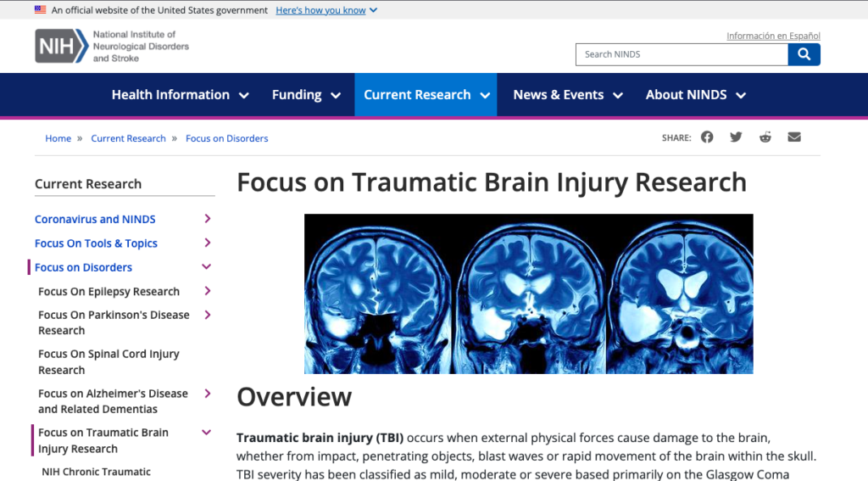
Task: Open Funding menu
Action: point(306,95)
